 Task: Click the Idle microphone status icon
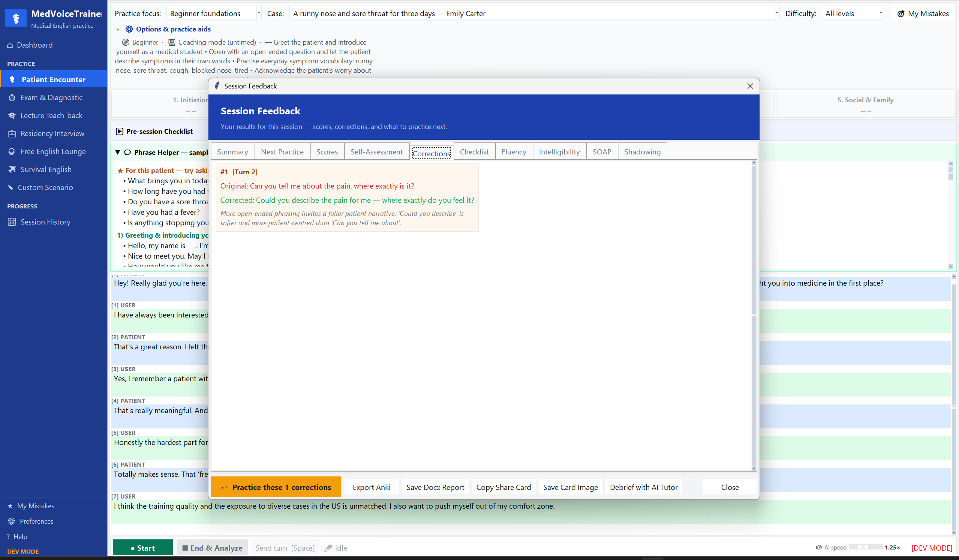pyautogui.click(x=328, y=548)
